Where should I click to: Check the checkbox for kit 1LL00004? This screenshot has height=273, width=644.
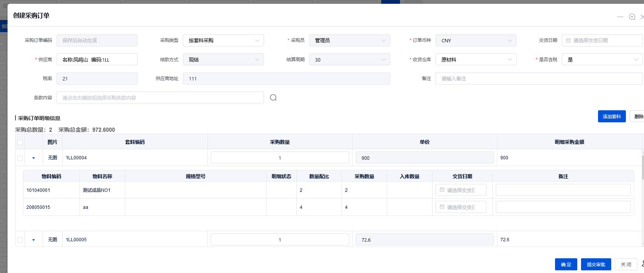[20, 158]
